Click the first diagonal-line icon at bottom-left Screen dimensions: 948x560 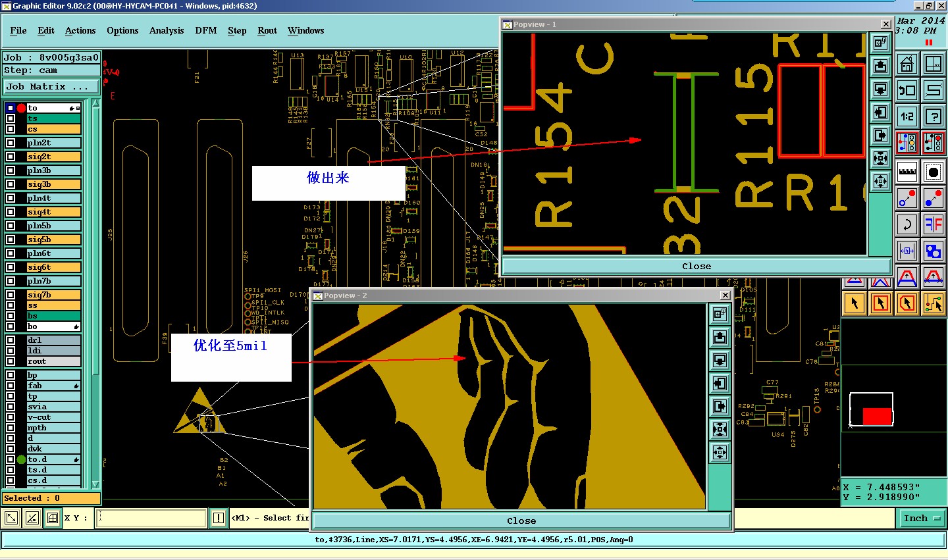(11, 518)
